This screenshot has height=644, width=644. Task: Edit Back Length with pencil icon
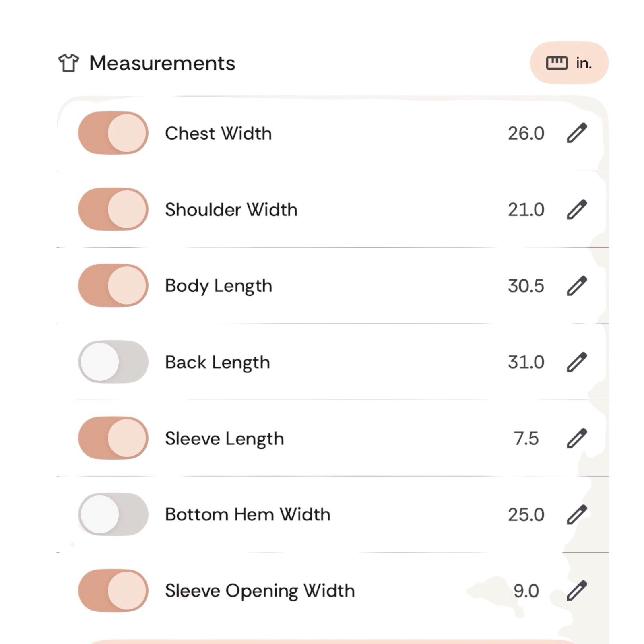577,362
